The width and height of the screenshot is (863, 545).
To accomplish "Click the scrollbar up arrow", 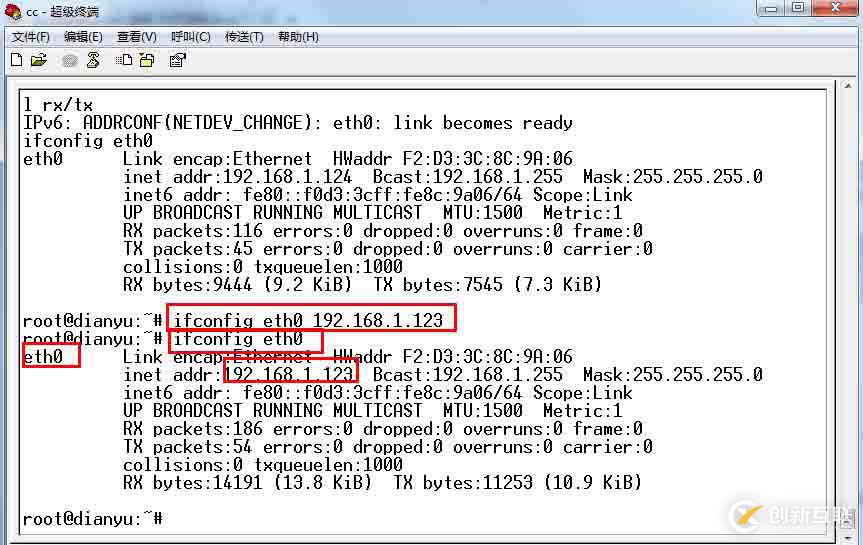I will point(848,86).
